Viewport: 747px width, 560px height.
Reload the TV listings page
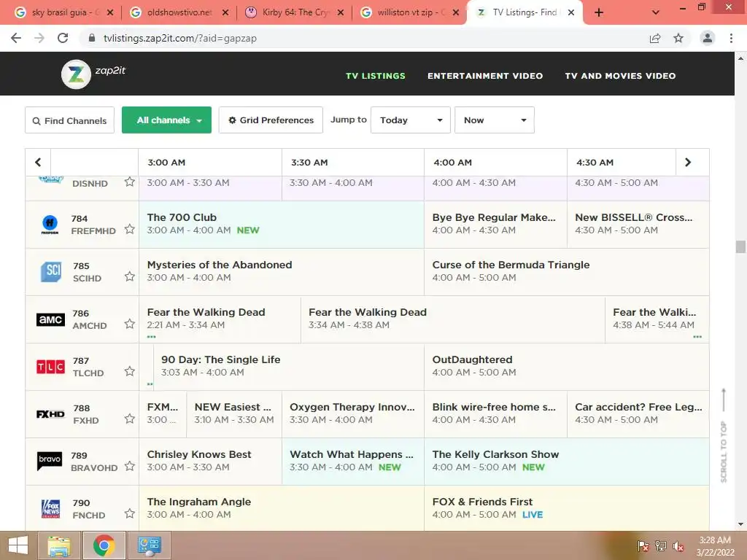tap(63, 38)
